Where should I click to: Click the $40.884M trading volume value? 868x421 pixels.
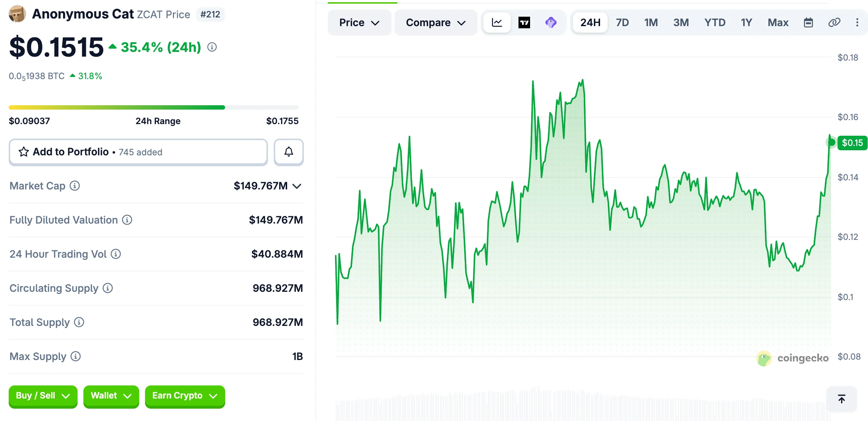tap(277, 254)
